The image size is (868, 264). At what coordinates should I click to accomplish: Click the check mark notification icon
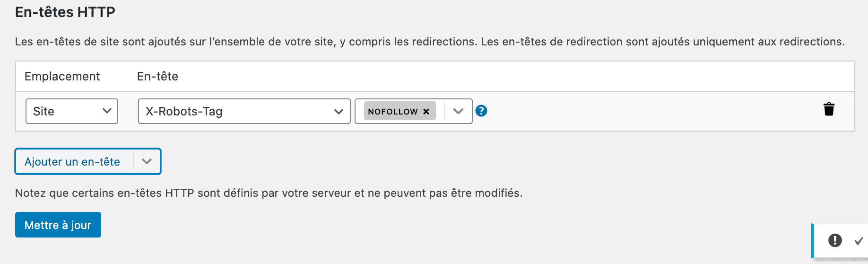[859, 241]
